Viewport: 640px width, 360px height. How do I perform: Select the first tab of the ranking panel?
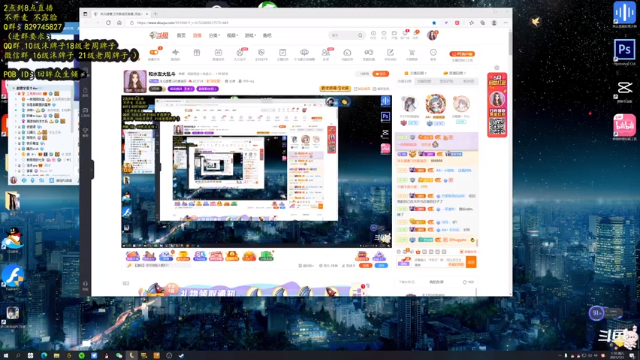pos(404,81)
